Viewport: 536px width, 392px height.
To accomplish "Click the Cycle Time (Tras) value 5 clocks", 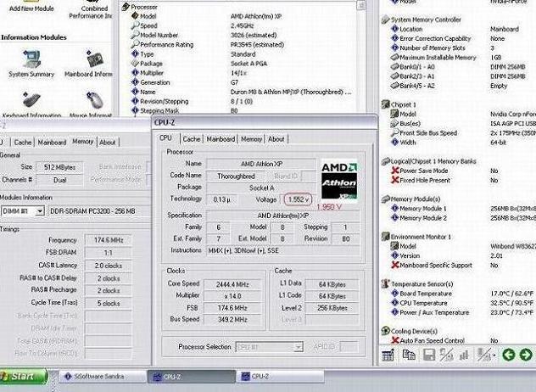I will click(108, 303).
